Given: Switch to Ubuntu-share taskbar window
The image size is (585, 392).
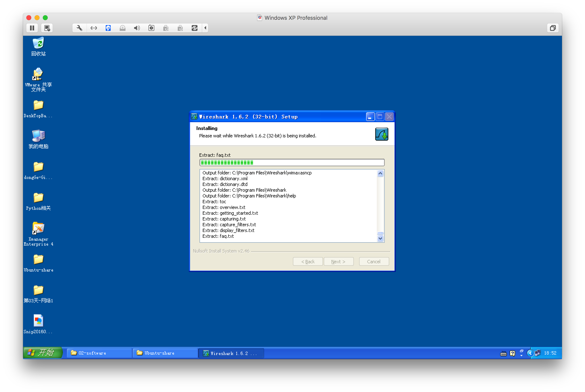Looking at the screenshot, I should [x=165, y=353].
